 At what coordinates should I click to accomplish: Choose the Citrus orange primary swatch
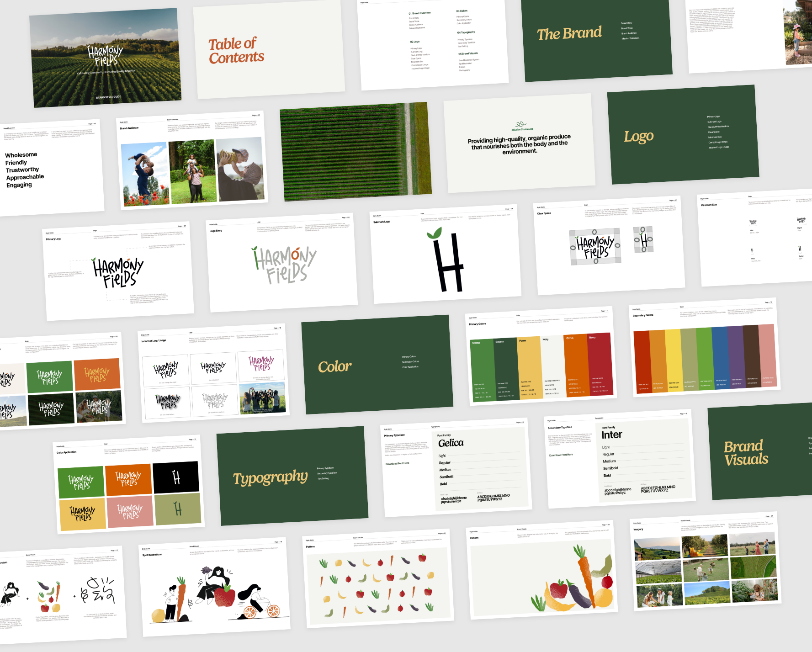click(x=577, y=366)
